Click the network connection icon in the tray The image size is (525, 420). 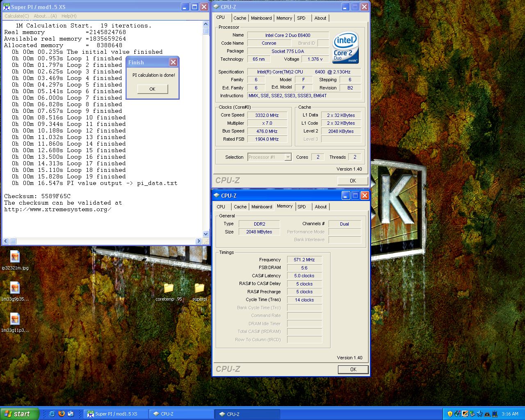(x=495, y=414)
